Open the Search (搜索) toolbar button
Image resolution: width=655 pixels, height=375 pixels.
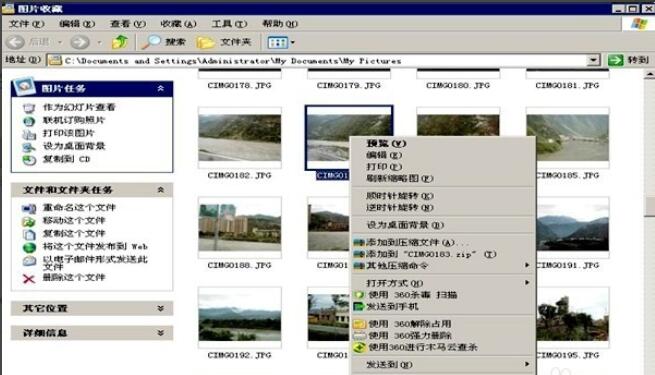[x=164, y=42]
